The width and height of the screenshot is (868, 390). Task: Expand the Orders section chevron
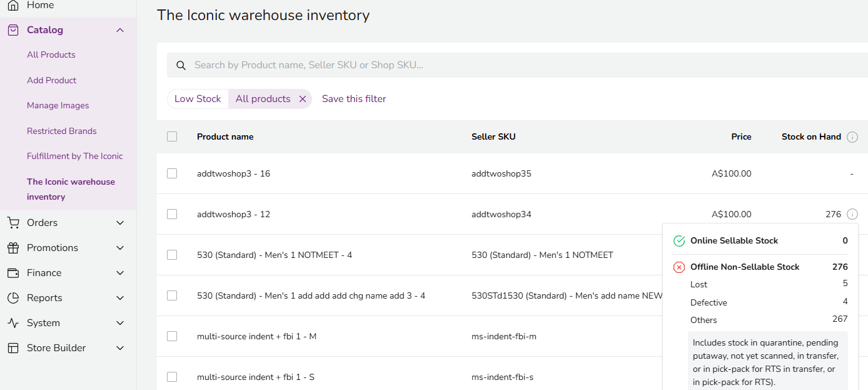[x=120, y=223]
